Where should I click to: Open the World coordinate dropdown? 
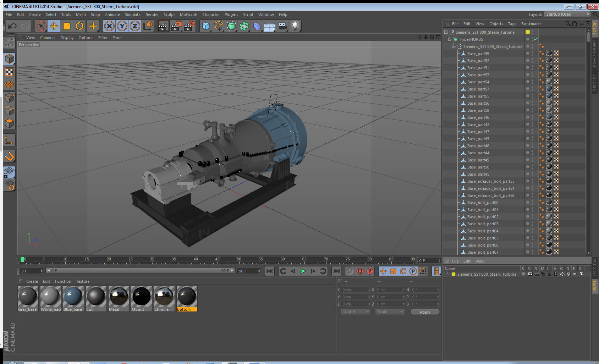[x=356, y=312]
